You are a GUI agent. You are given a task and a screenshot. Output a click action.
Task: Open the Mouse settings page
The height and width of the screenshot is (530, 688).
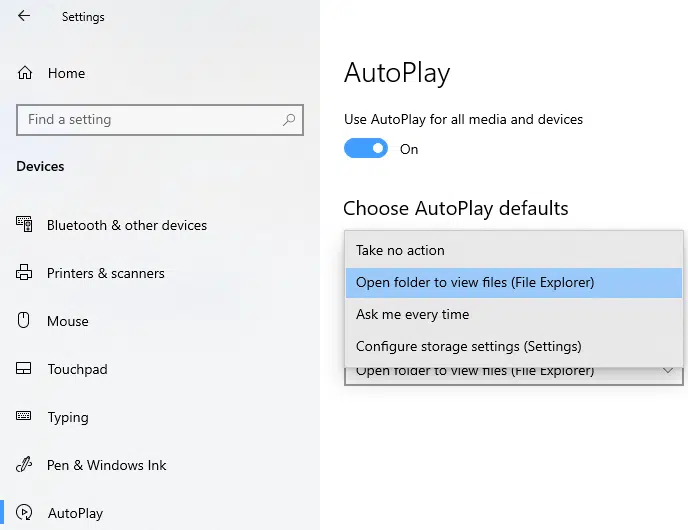[x=68, y=321]
